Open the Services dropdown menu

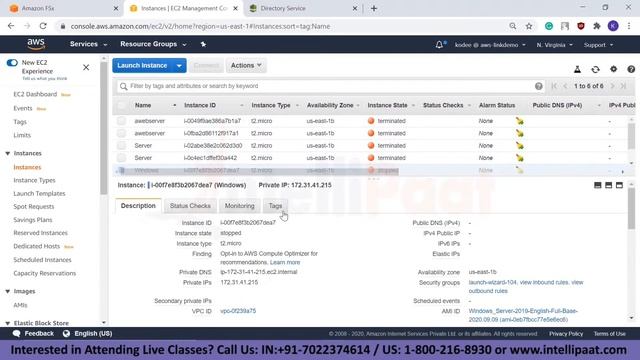(x=88, y=44)
